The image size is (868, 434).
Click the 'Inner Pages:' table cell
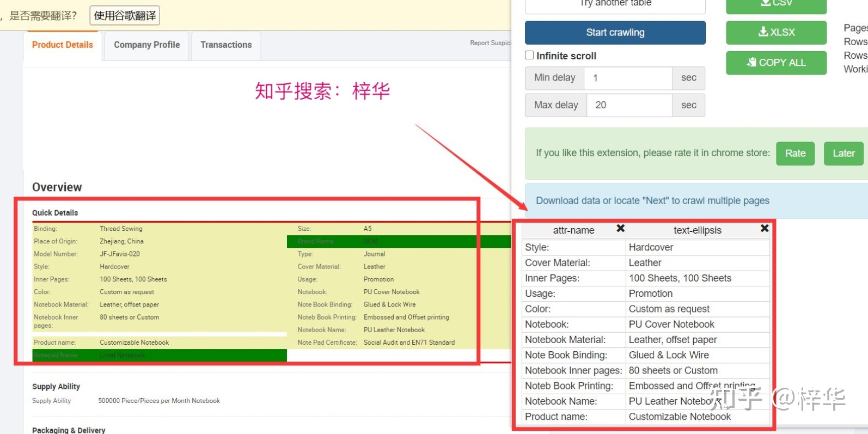[x=574, y=278]
